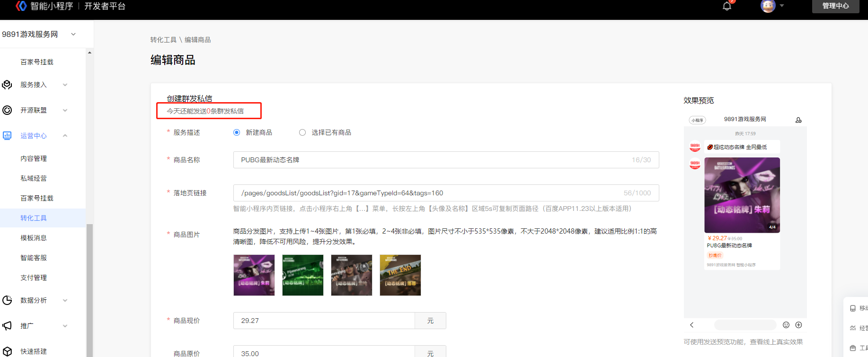Open 智能客服 in the sidebar
Image resolution: width=868 pixels, height=357 pixels.
pyautogui.click(x=34, y=258)
